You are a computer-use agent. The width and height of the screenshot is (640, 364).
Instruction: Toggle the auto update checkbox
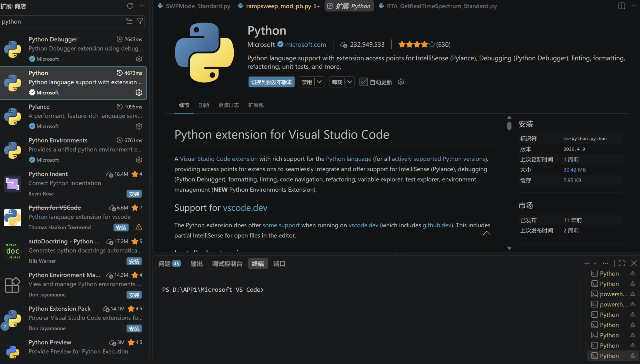point(363,82)
